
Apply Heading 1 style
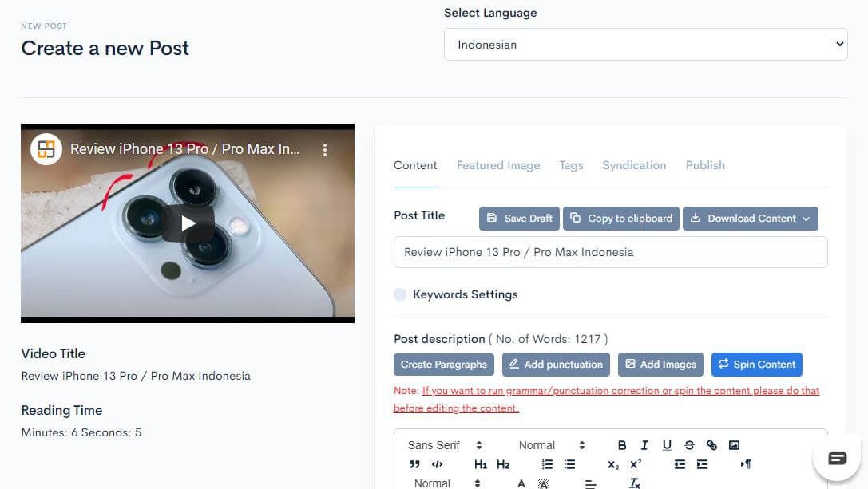481,464
